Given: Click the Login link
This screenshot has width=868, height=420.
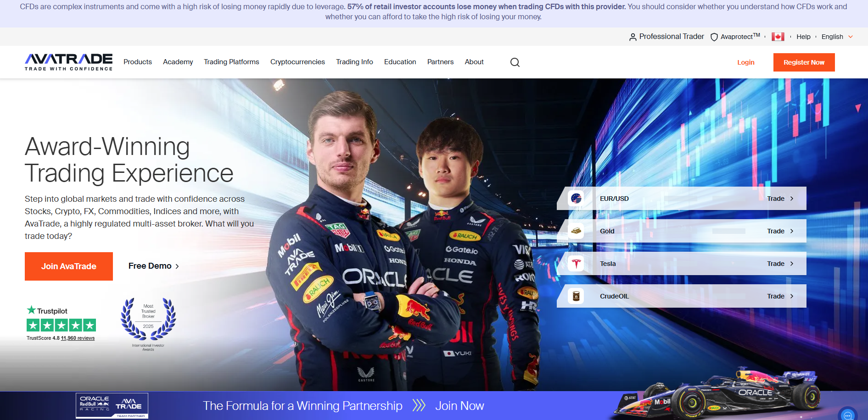Looking at the screenshot, I should coord(746,62).
